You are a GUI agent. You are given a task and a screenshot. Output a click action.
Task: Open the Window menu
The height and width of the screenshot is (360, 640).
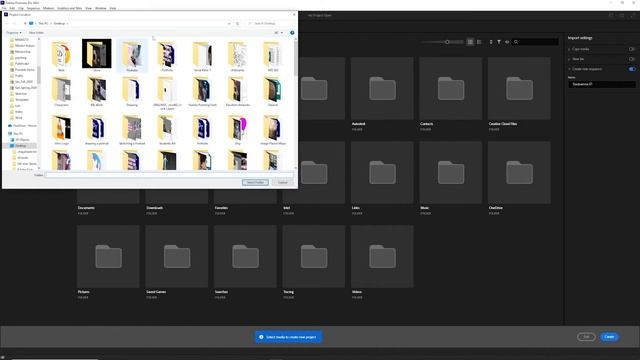tap(100, 8)
